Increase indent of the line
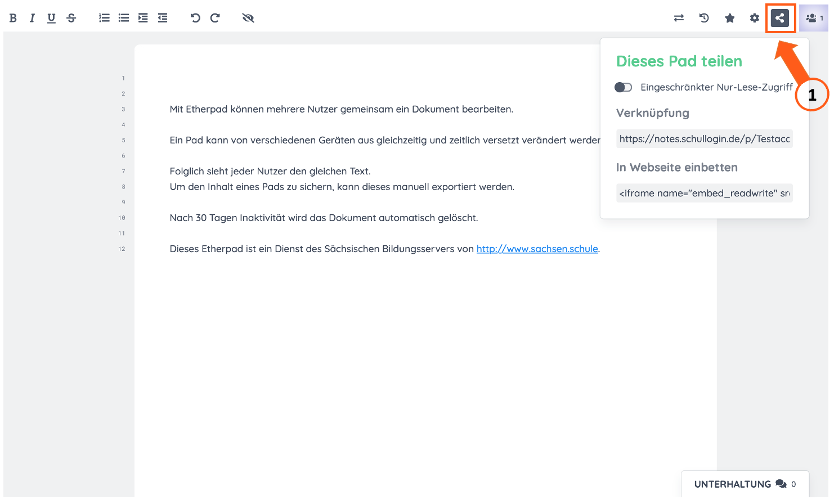834x504 pixels. tap(143, 18)
